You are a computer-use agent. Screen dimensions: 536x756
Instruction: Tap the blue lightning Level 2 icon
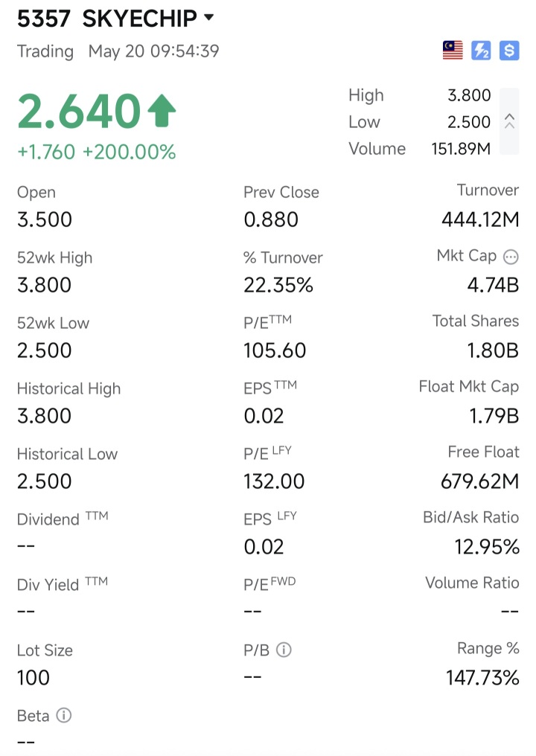tap(481, 50)
